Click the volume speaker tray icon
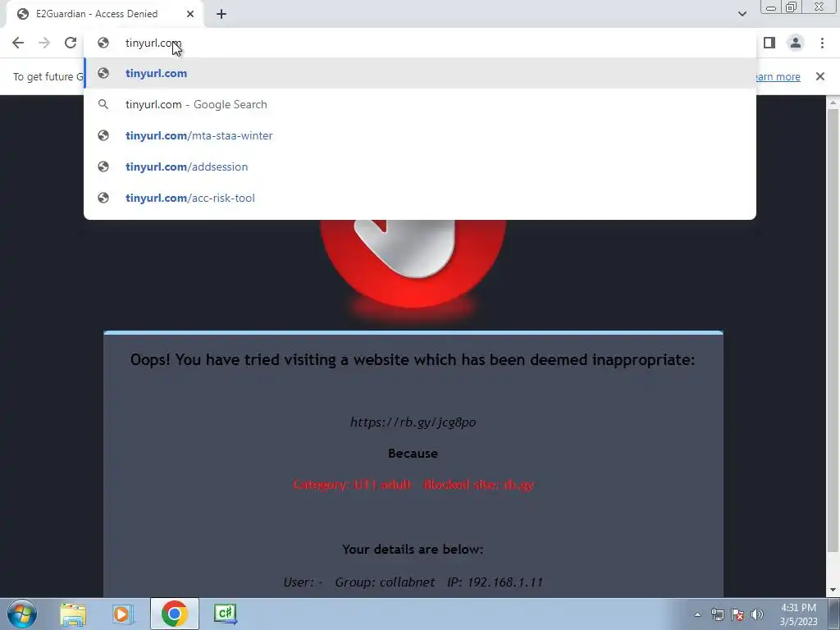This screenshot has height=630, width=840. (757, 614)
